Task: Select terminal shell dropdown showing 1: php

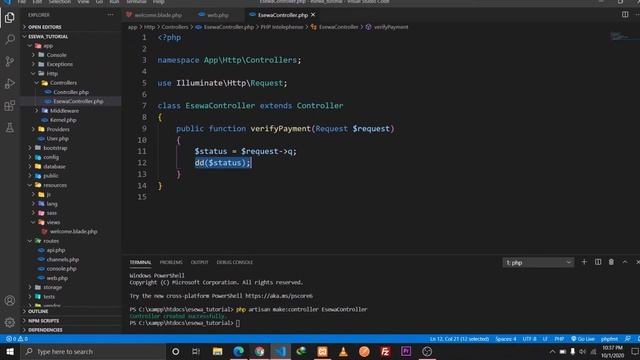Action: point(538,262)
